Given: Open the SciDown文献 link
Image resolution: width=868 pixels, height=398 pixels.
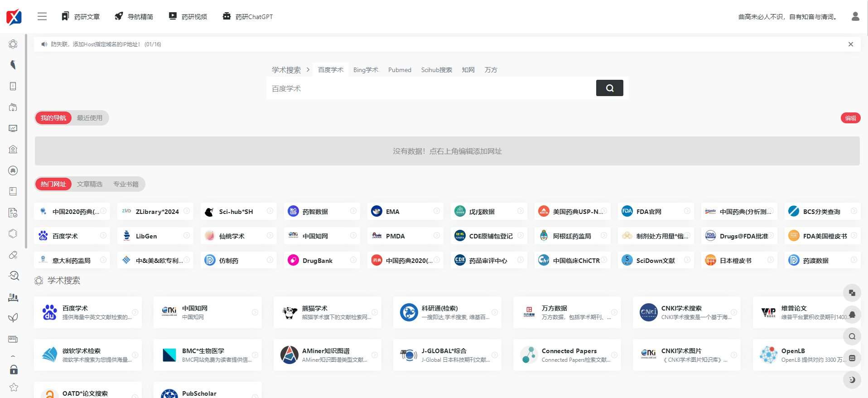Looking at the screenshot, I should 656,260.
